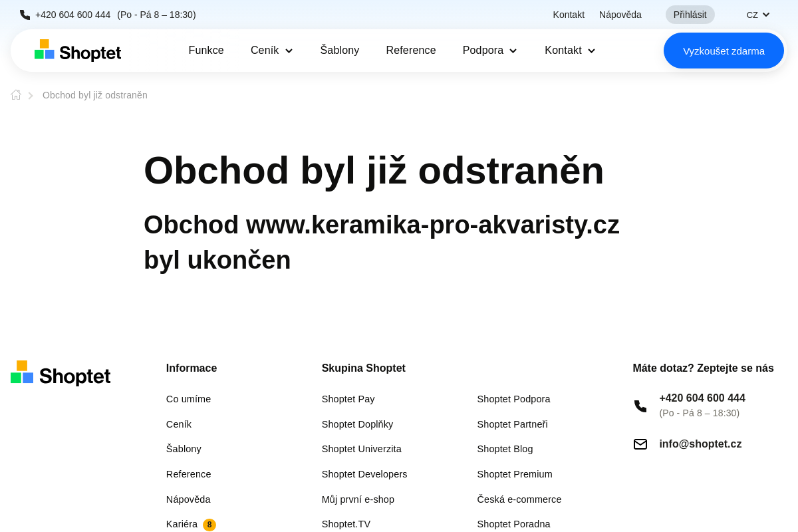Click the main heading Obchod byl již odstraněn
This screenshot has height=532, width=798.
pyautogui.click(x=374, y=170)
